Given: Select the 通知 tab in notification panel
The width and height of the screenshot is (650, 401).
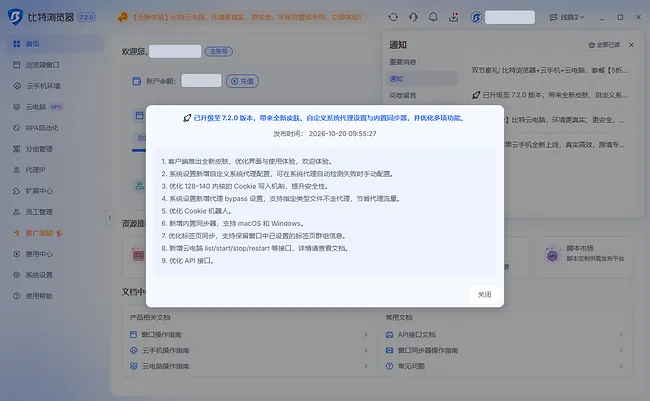Looking at the screenshot, I should [422, 78].
